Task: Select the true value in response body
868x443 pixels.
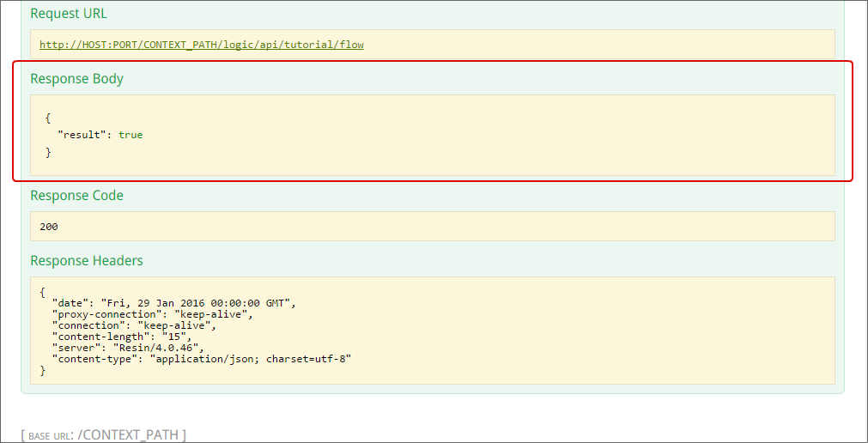Action: 131,135
